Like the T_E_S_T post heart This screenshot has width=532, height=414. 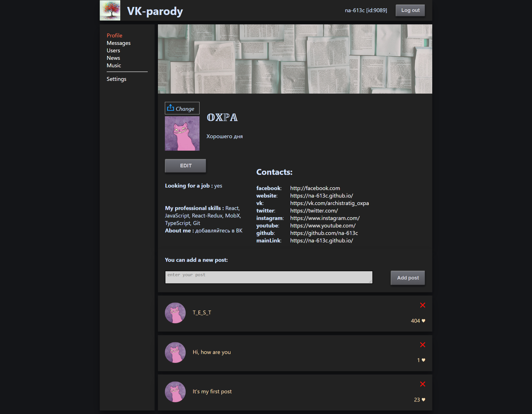[423, 321]
